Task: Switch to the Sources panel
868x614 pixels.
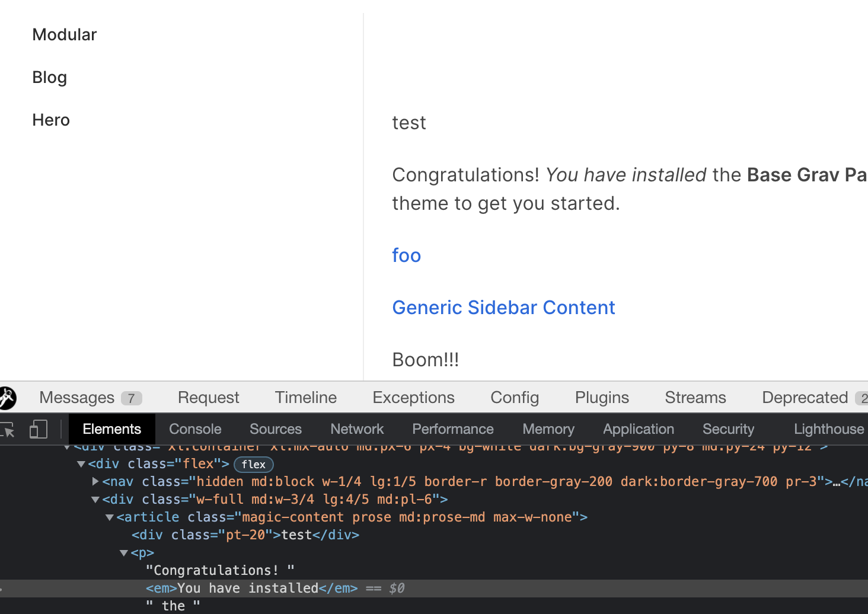Action: [x=275, y=428]
